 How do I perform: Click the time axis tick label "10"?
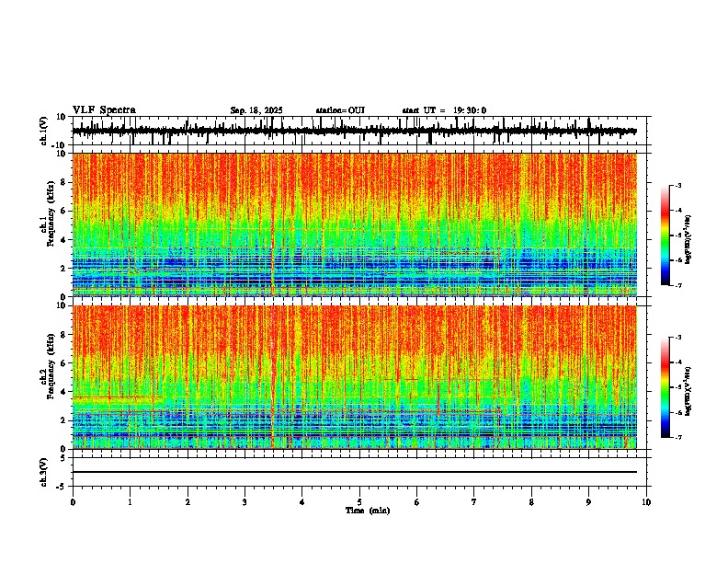(646, 502)
